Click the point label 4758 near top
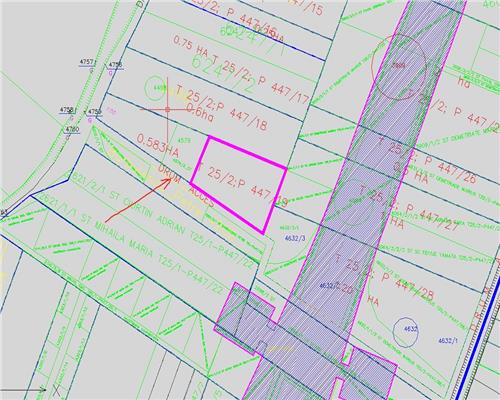The image size is (500, 400). 115,64
